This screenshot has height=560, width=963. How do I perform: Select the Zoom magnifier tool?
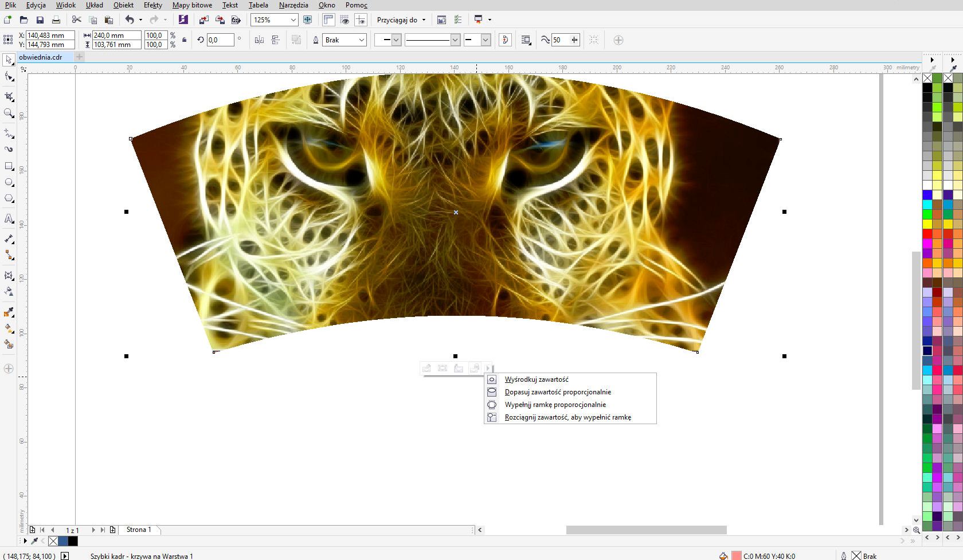click(x=9, y=113)
